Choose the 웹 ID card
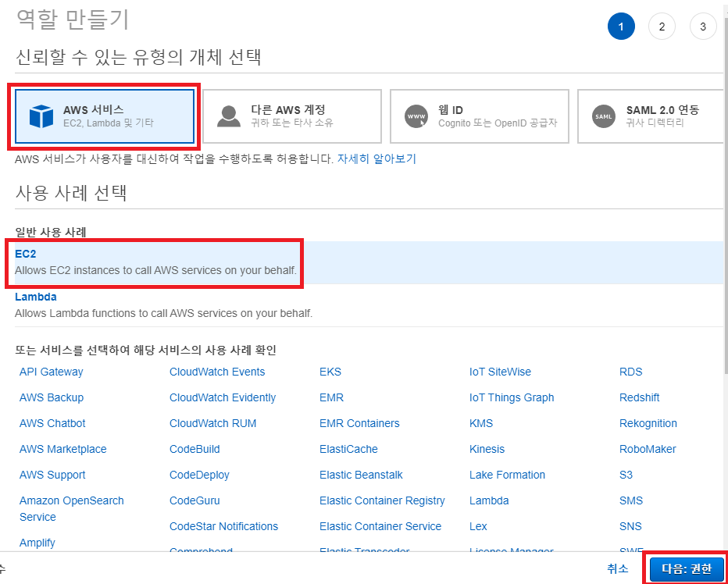The height and width of the screenshot is (584, 728). pyautogui.click(x=480, y=116)
